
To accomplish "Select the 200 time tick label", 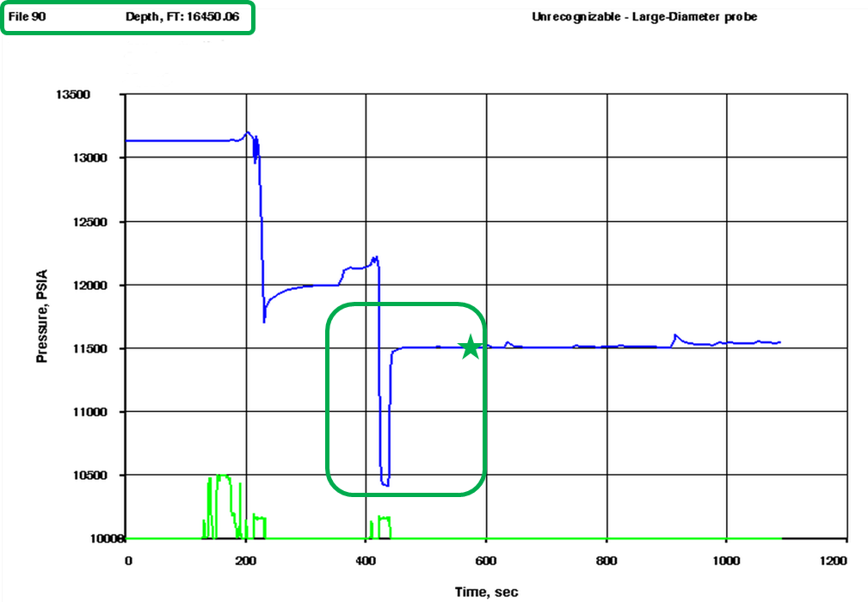I will [x=246, y=561].
